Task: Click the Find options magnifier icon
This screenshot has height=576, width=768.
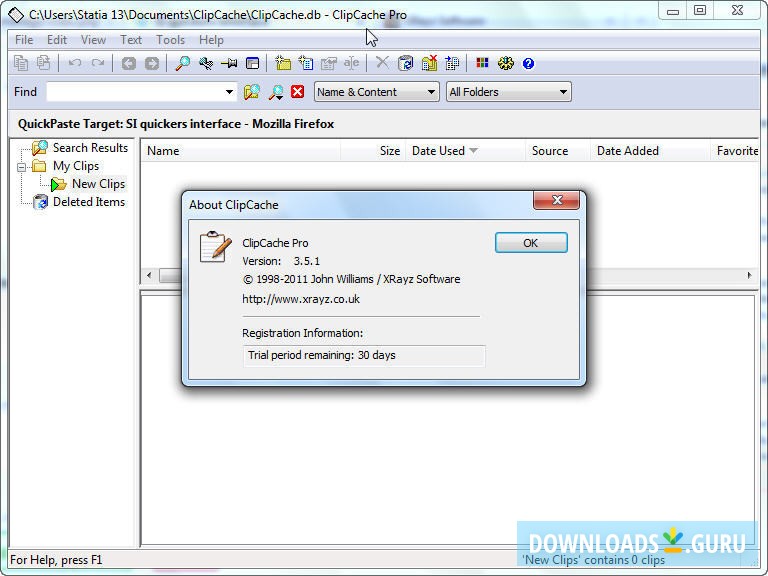Action: [x=276, y=92]
